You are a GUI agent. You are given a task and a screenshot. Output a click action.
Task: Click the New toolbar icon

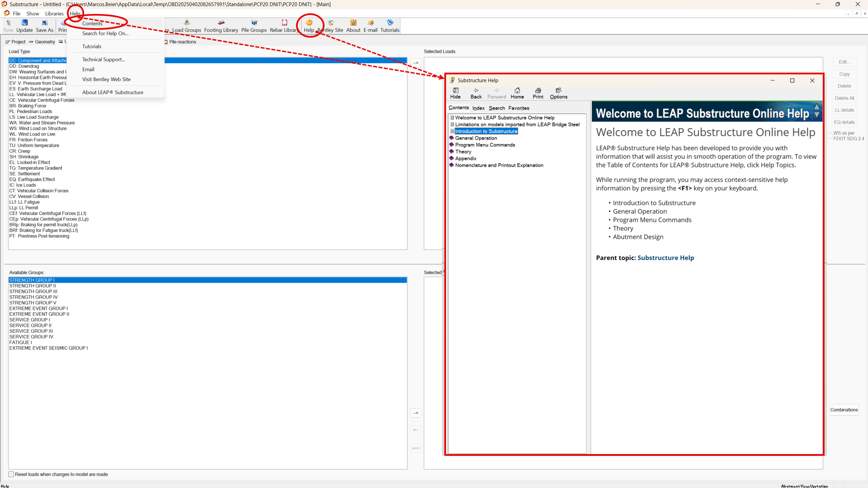coord(8,26)
